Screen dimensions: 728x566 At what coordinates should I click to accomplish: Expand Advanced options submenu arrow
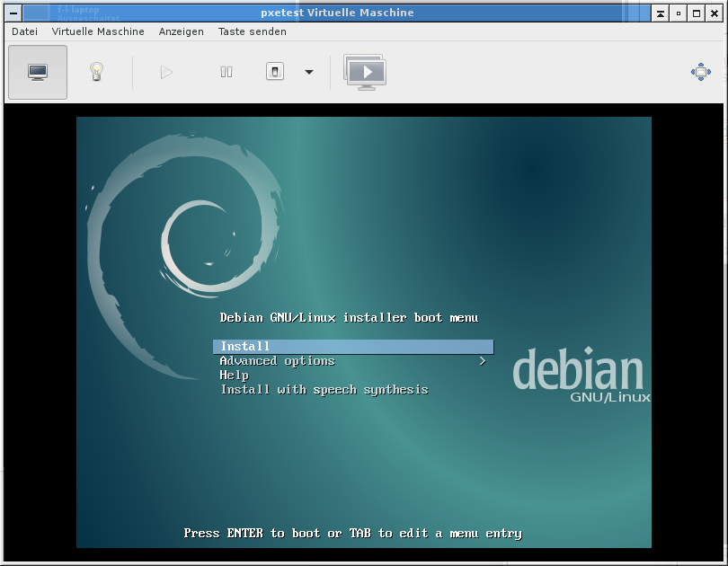pyautogui.click(x=483, y=361)
